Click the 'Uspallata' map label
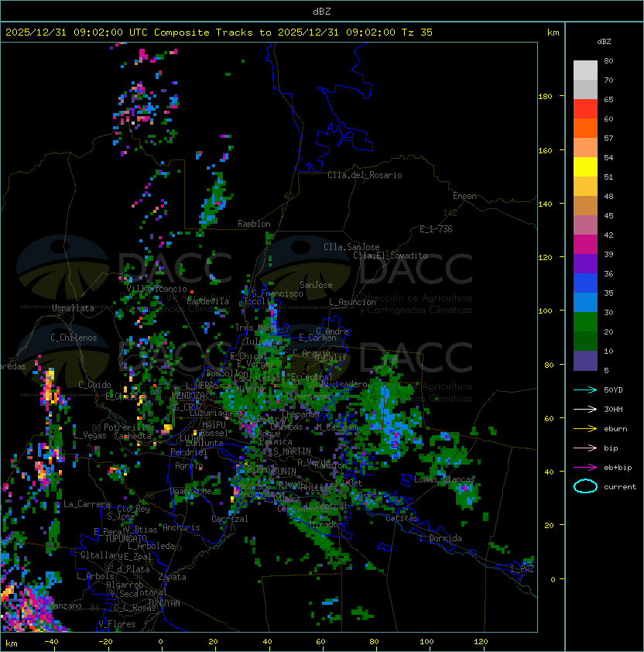Image resolution: width=644 pixels, height=652 pixels. tap(74, 308)
